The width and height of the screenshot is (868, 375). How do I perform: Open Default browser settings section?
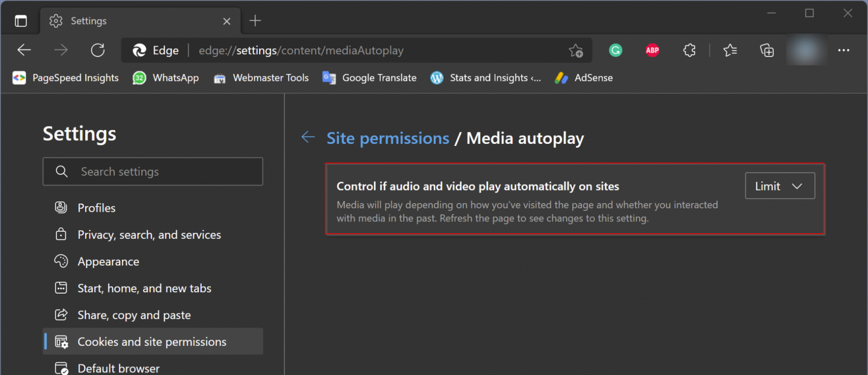pos(153,368)
